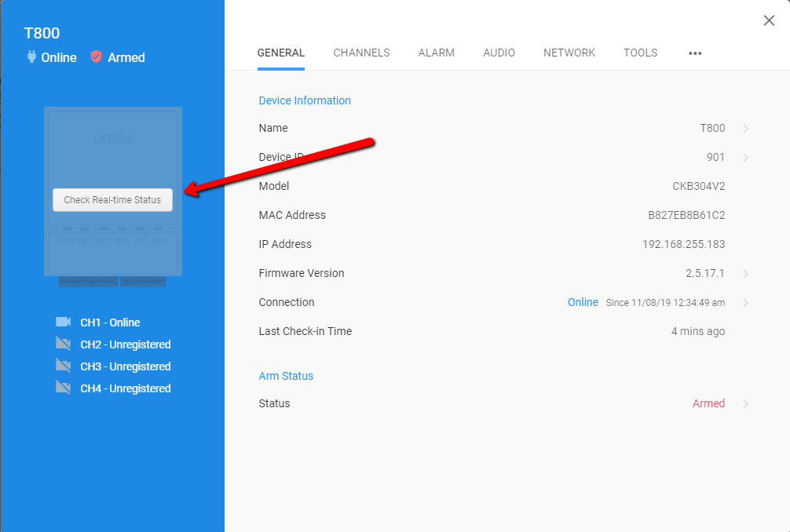The image size is (790, 532).
Task: Open Firmware Version details chevron
Action: [746, 274]
